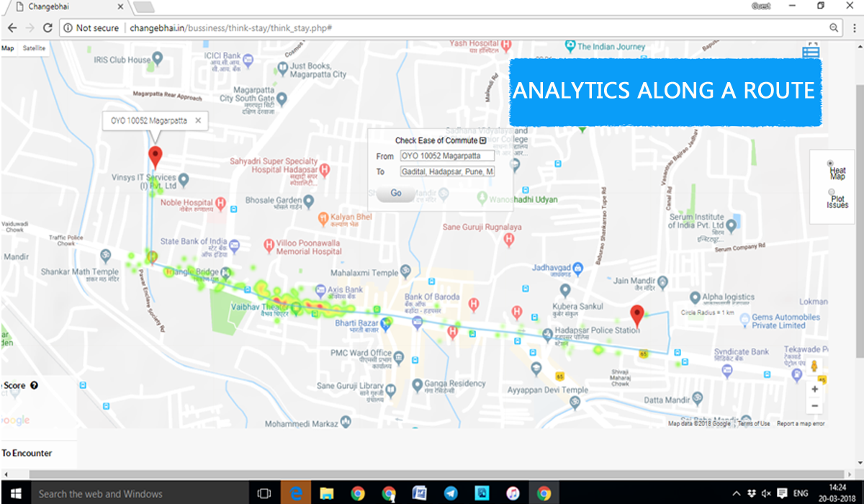This screenshot has width=864, height=504.
Task: Click the muted volume icon in system tray
Action: (768, 493)
